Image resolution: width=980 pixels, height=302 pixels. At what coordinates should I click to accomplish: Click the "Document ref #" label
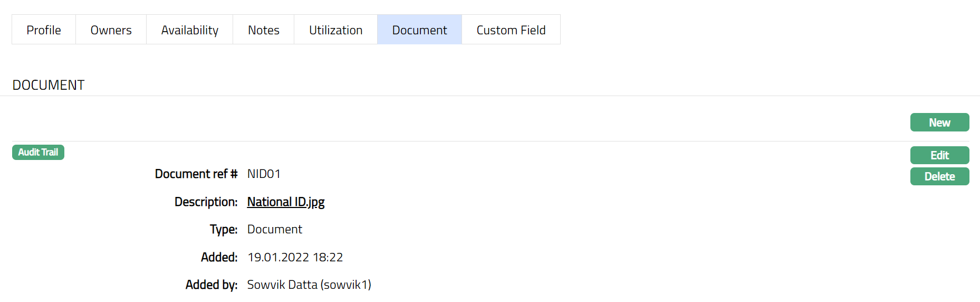tap(196, 174)
